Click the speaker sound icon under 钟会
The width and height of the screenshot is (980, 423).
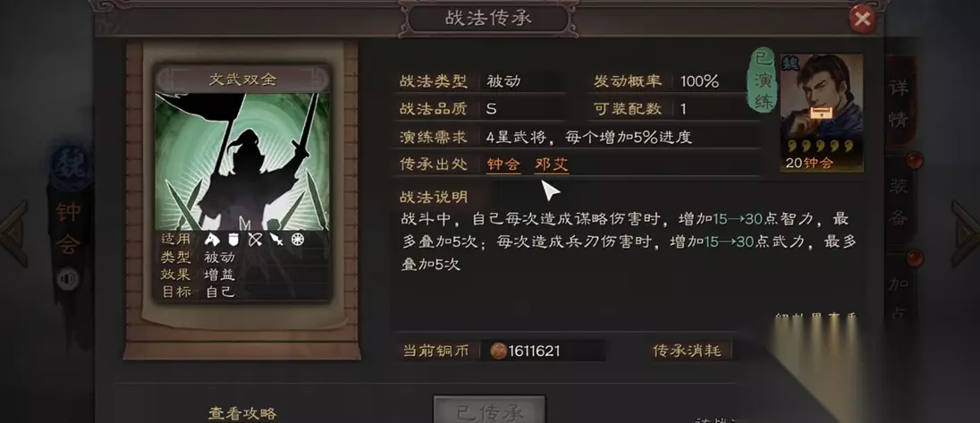coord(67,279)
